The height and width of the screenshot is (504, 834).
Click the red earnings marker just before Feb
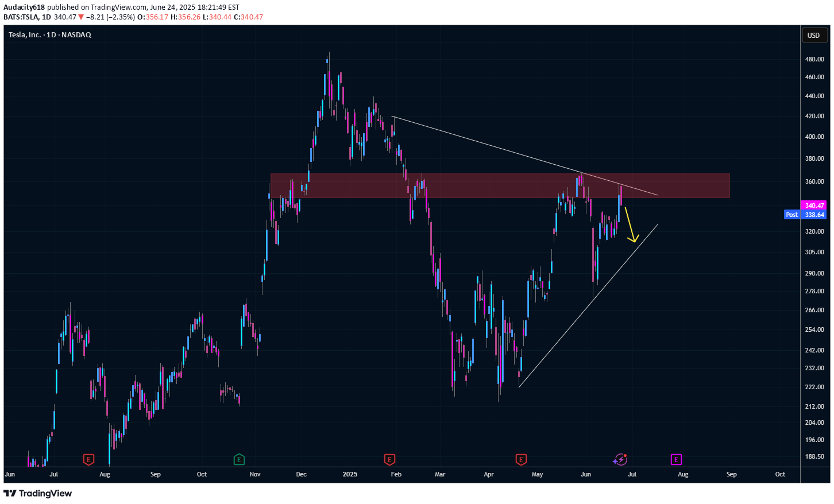pyautogui.click(x=389, y=459)
